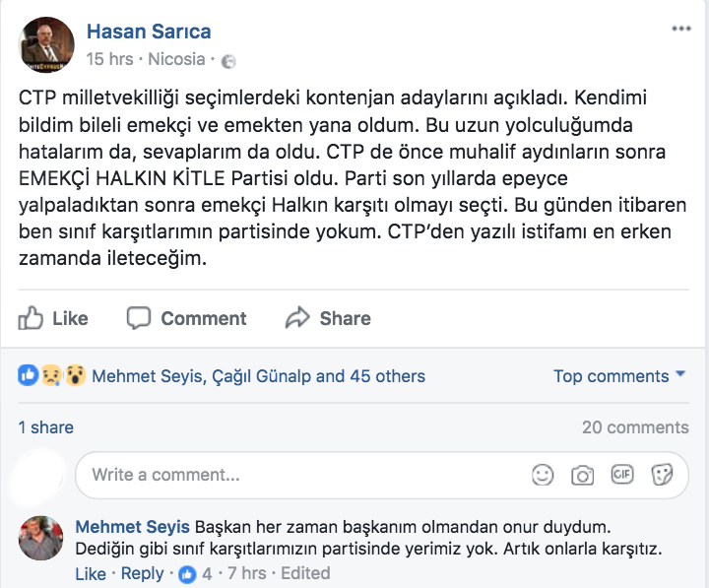Open the post options three-dot menu

(x=681, y=30)
